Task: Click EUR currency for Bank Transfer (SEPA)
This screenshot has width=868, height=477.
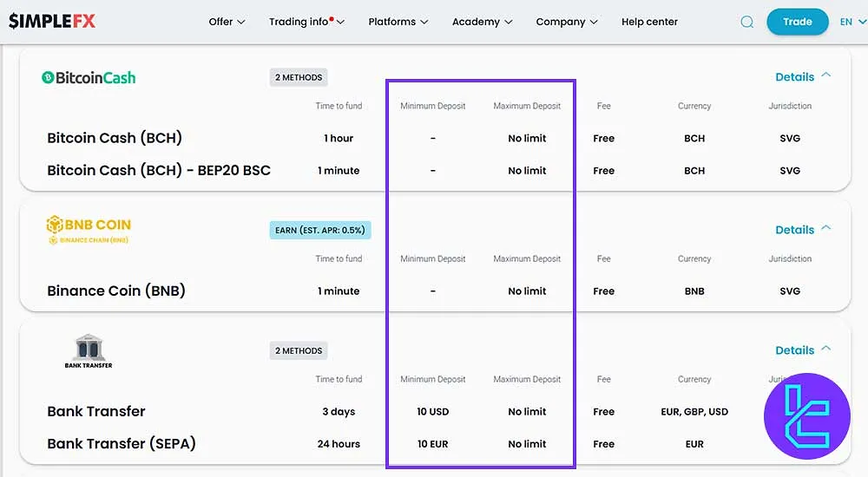Action: [694, 444]
